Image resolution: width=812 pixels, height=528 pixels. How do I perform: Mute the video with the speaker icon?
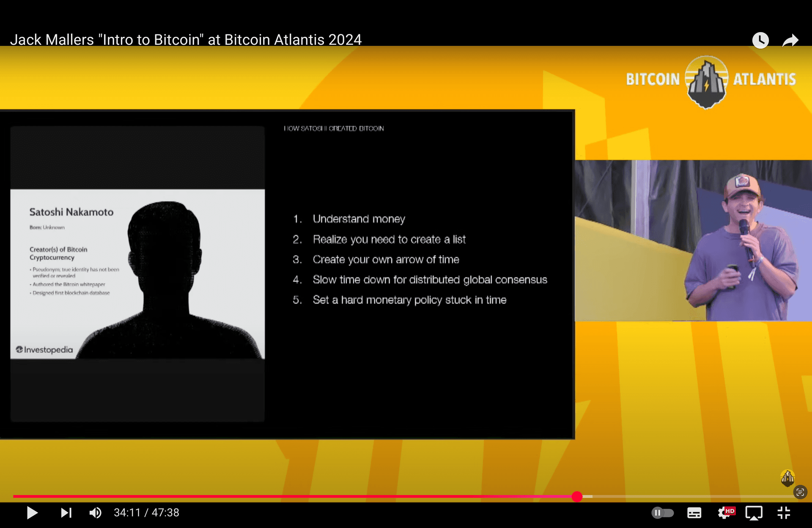coord(95,513)
